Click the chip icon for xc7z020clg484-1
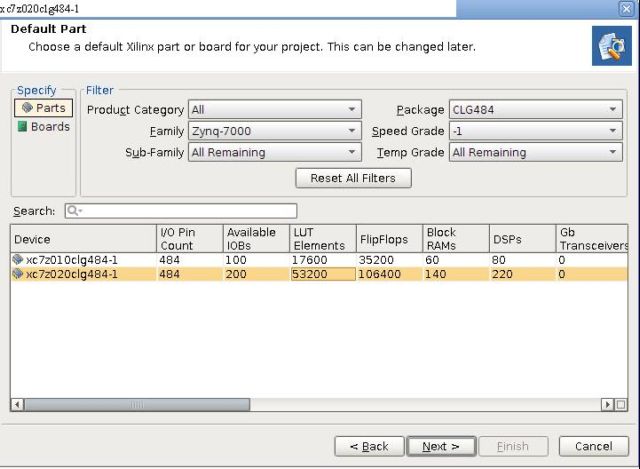This screenshot has height=469, width=640. 18,274
